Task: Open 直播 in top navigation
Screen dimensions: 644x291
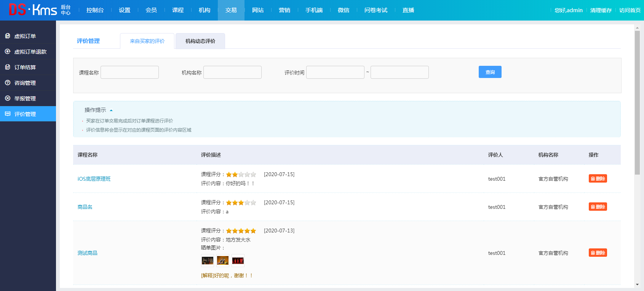Action: point(408,10)
